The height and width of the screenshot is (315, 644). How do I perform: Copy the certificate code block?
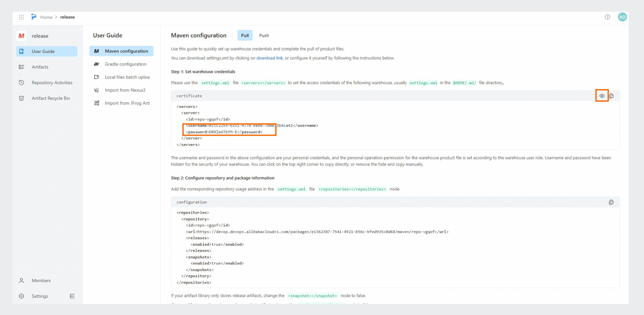(x=611, y=96)
